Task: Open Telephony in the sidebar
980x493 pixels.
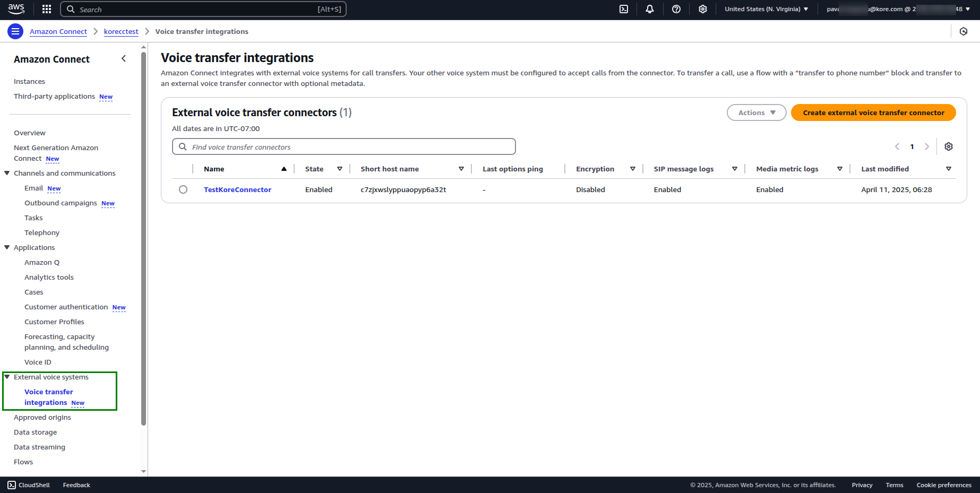Action: (x=42, y=232)
